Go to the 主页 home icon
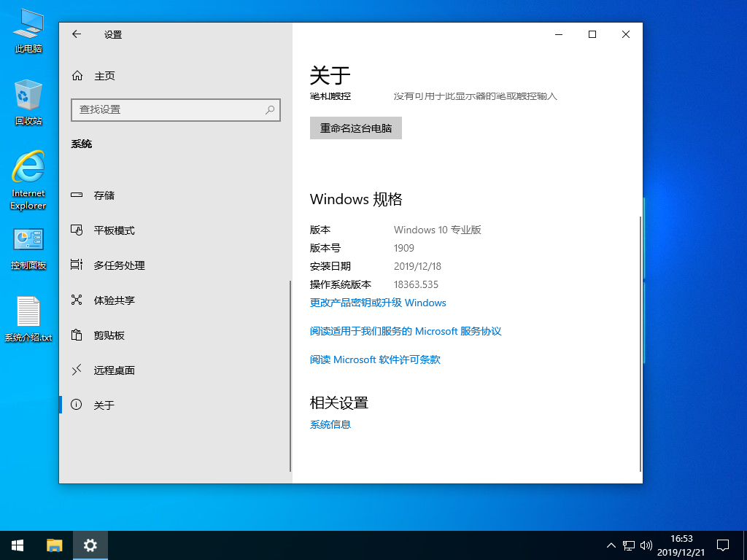Viewport: 747px width, 560px height. click(x=77, y=76)
